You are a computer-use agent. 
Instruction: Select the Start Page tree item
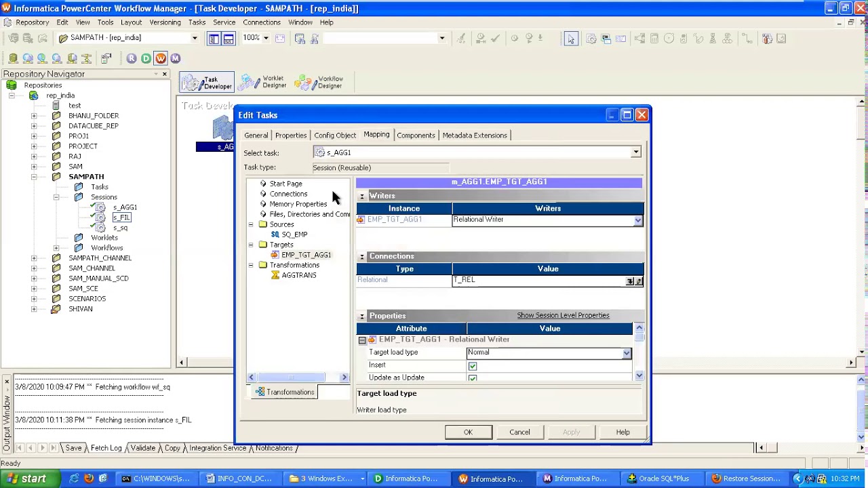[285, 184]
